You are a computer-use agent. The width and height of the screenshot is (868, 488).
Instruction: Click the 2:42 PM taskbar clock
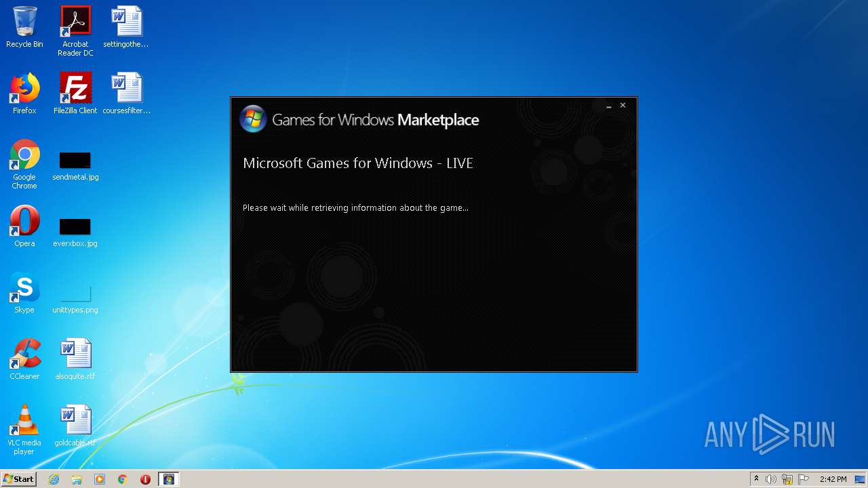(833, 479)
